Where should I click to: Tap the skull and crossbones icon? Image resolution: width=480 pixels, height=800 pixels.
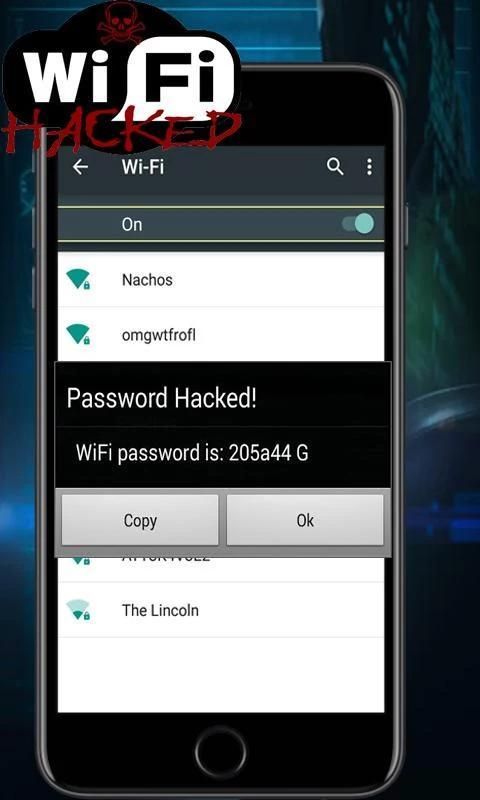click(x=122, y=23)
